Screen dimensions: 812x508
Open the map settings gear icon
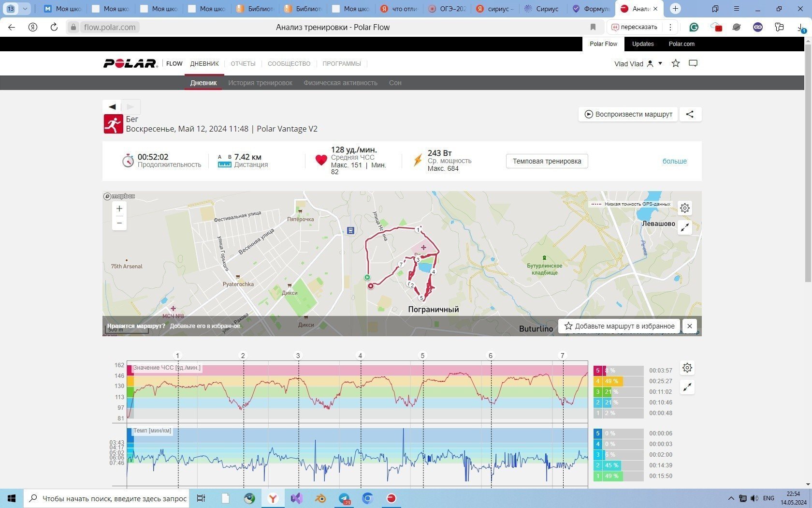(x=685, y=208)
